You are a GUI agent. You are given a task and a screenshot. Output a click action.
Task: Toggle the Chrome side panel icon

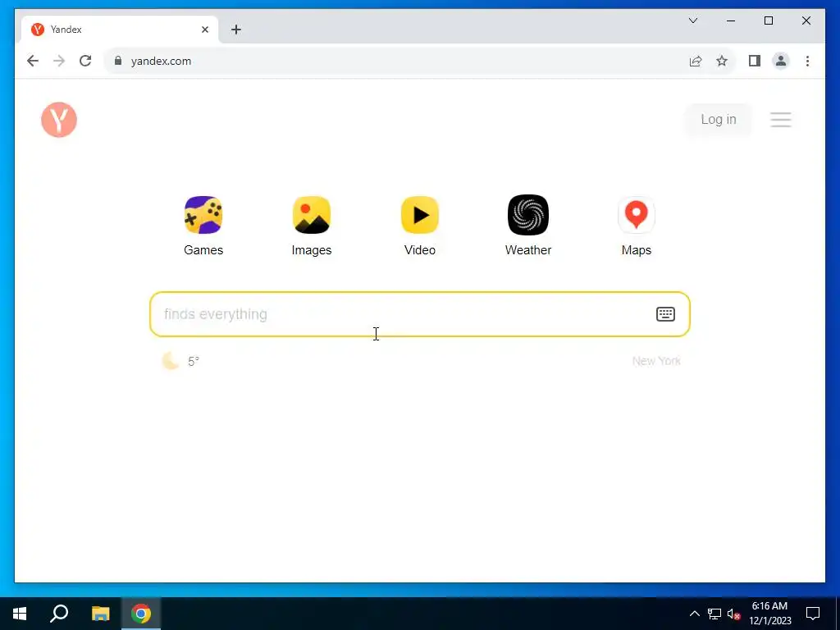[x=755, y=61]
